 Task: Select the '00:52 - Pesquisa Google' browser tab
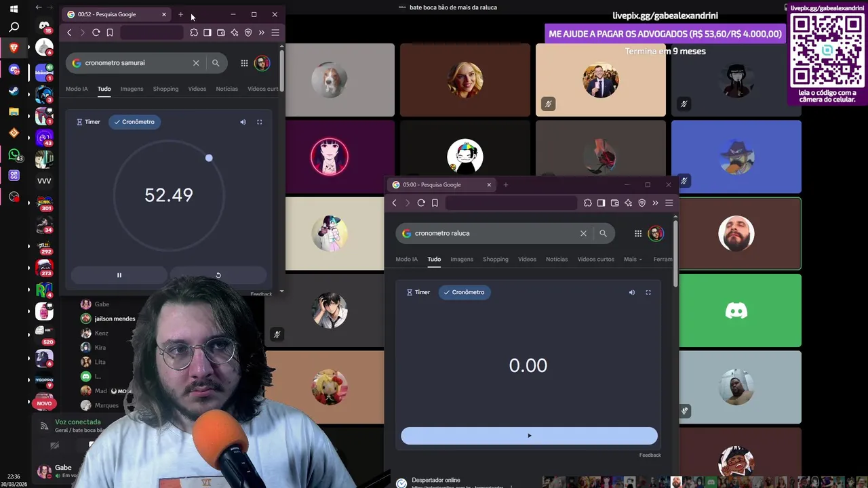click(117, 14)
